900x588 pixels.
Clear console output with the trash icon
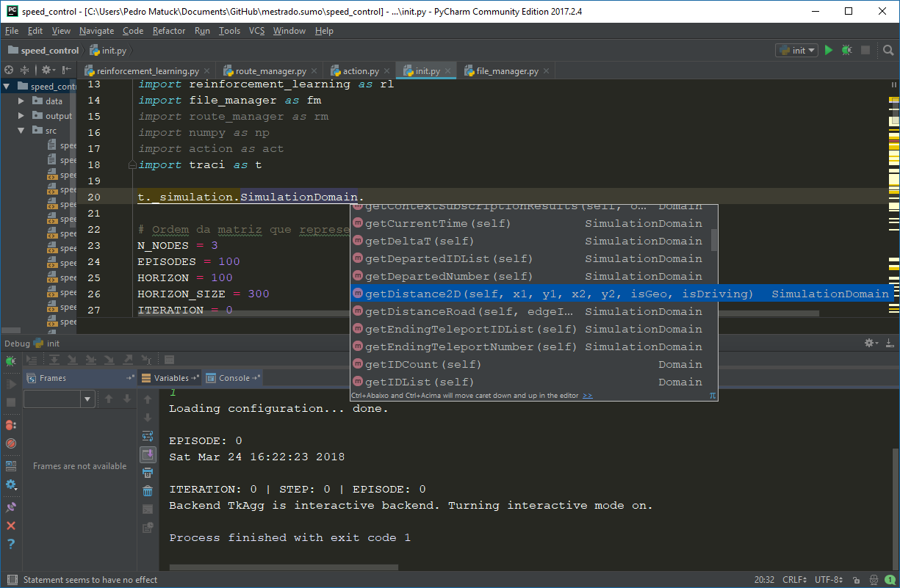pos(148,491)
